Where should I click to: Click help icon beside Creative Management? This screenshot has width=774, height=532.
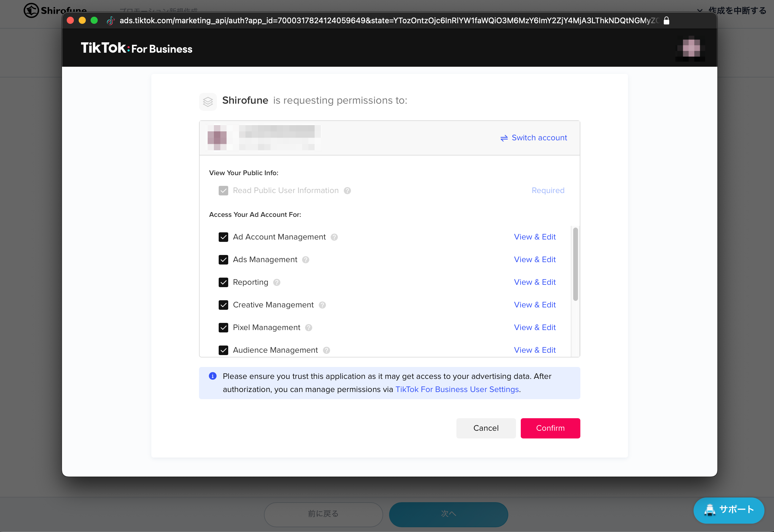(x=322, y=305)
